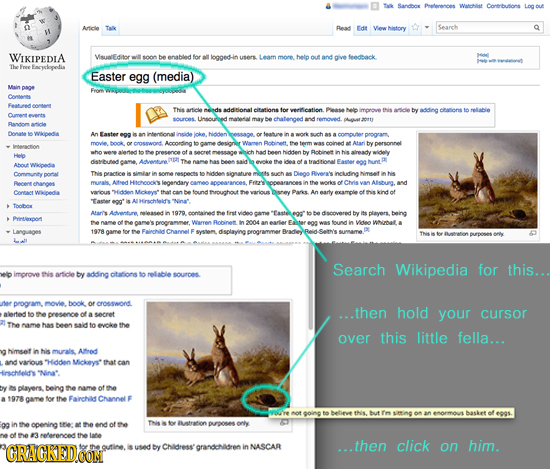Open the View history tab
This screenshot has height=469, width=550.
[390, 28]
